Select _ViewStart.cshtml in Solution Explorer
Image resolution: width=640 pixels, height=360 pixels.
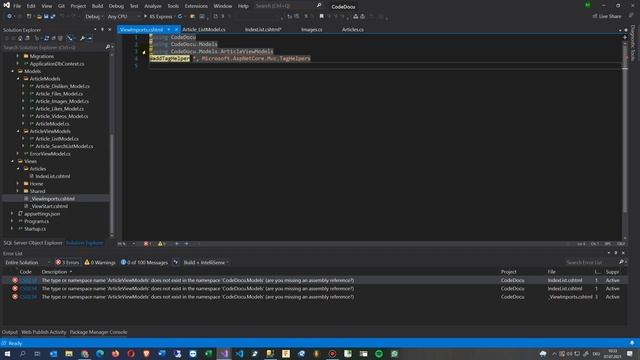(x=49, y=206)
